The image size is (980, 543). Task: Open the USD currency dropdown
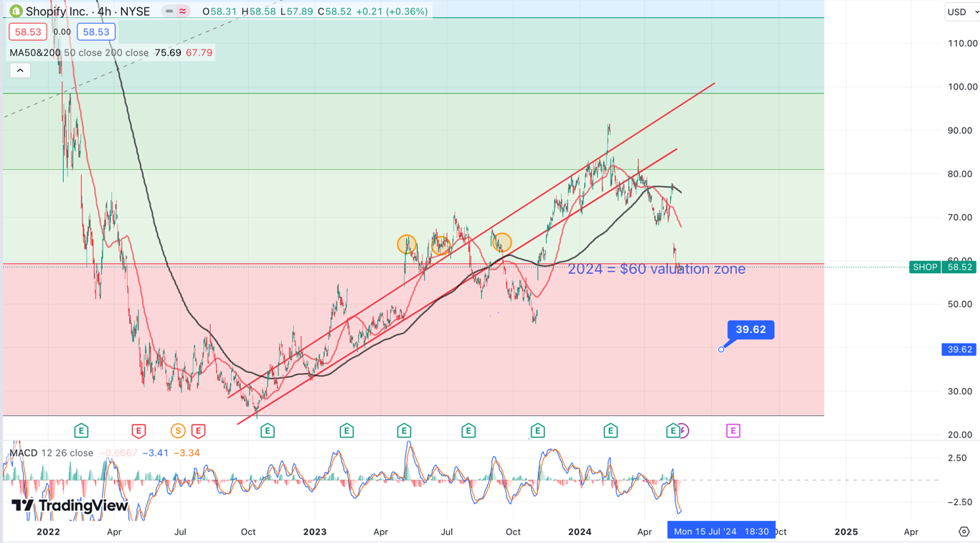(x=961, y=11)
